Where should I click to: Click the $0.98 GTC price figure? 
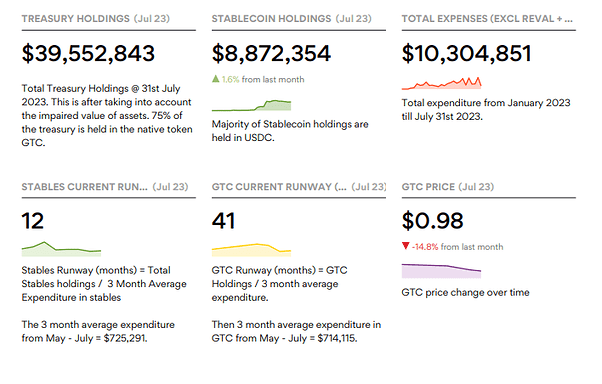click(x=433, y=221)
